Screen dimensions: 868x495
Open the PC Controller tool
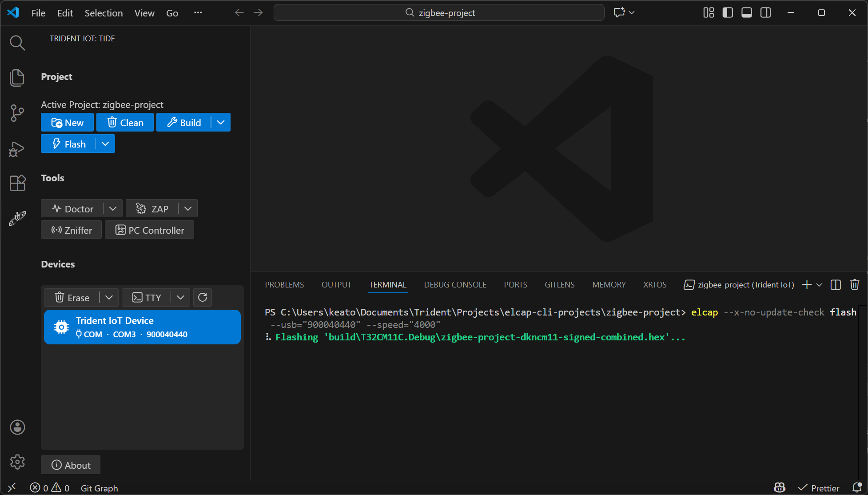[149, 230]
